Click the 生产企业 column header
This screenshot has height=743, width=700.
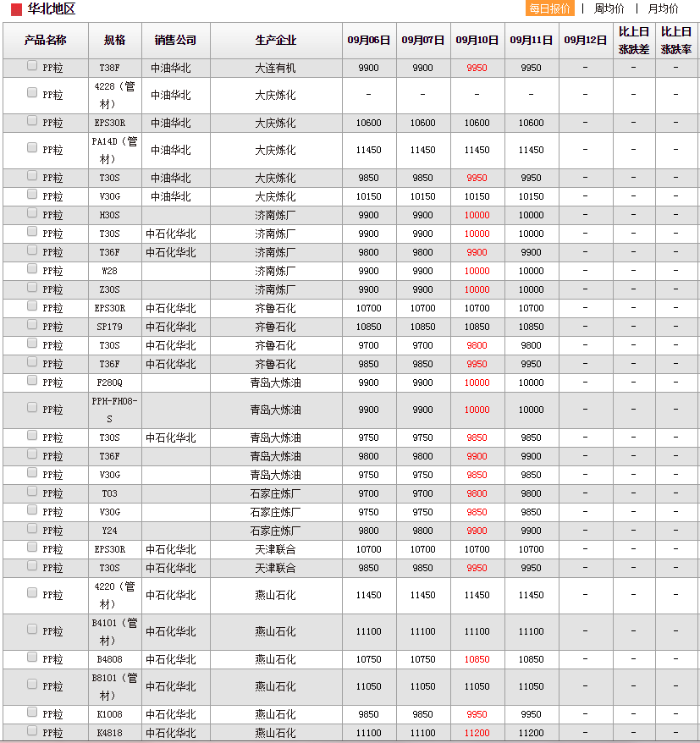(x=276, y=41)
